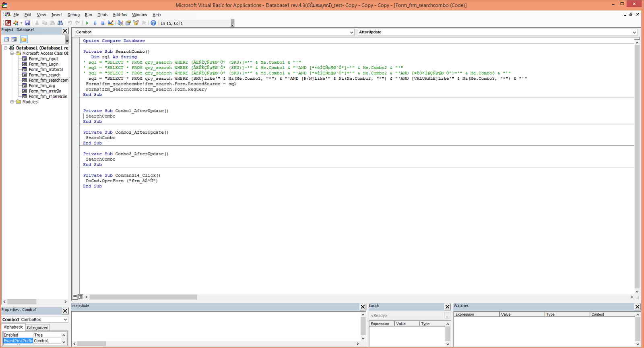Save the database with the floppy icon

[x=27, y=23]
